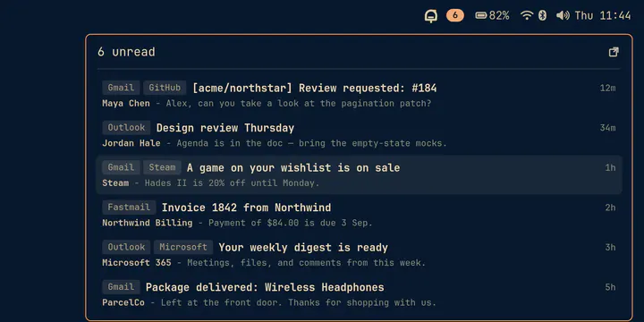Open the clock showing Thu 11:44
Viewport: 644px width, 322px height.
pos(603,15)
